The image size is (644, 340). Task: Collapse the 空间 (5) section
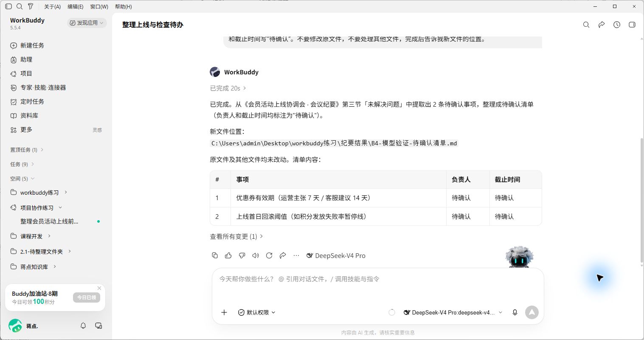pos(22,178)
